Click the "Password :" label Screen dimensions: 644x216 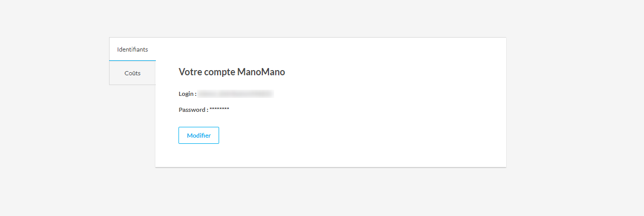point(193,110)
